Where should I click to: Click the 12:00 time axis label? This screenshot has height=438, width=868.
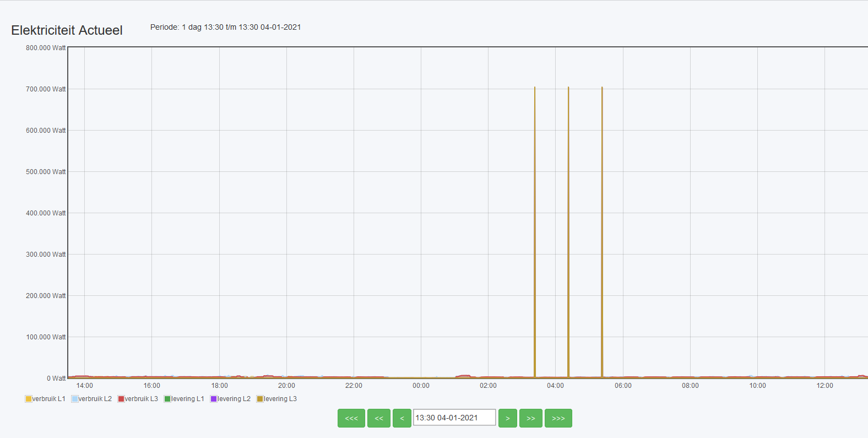[824, 386]
